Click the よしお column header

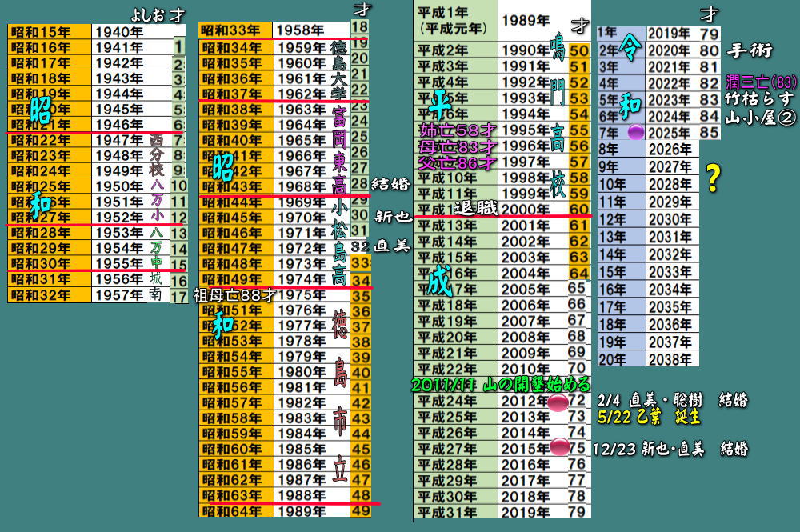tap(147, 15)
